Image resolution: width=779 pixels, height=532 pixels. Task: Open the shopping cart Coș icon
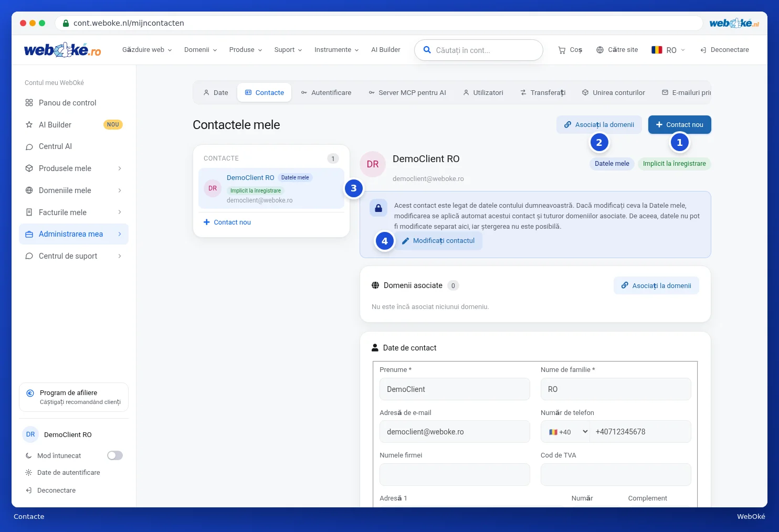pos(562,50)
